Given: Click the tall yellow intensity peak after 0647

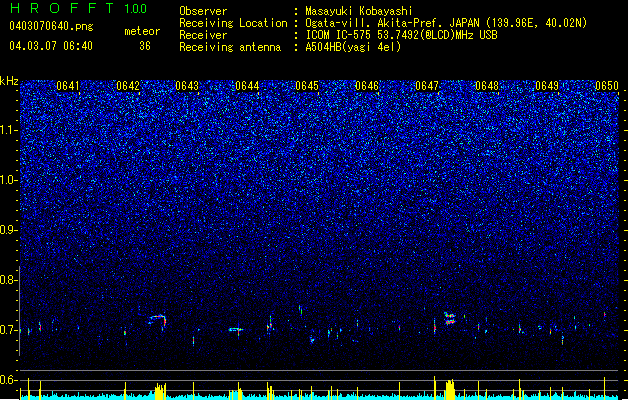Looking at the screenshot, I should point(450,389).
